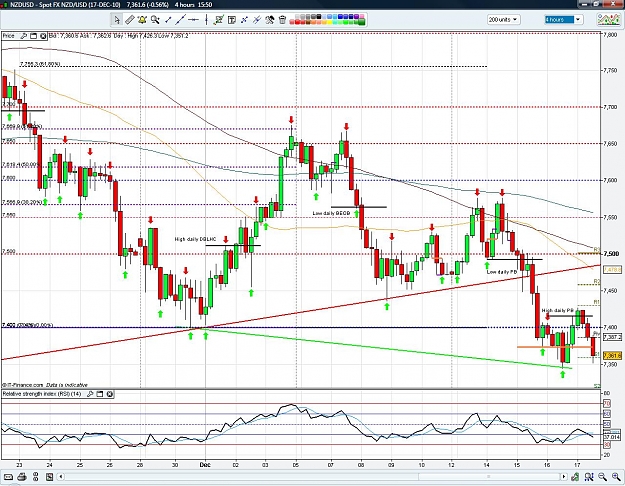
Task: Select the horizontal line tool
Action: coord(193,20)
